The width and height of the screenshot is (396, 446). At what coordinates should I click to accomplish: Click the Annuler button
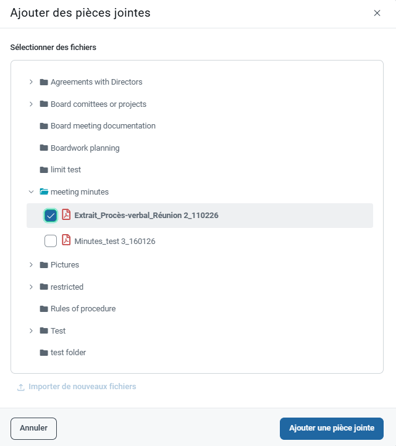click(x=33, y=428)
